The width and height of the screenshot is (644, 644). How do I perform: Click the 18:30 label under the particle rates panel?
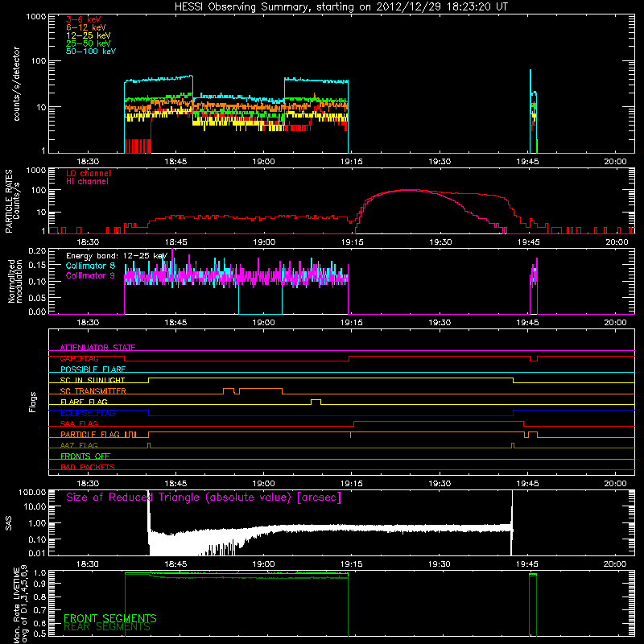[88, 242]
